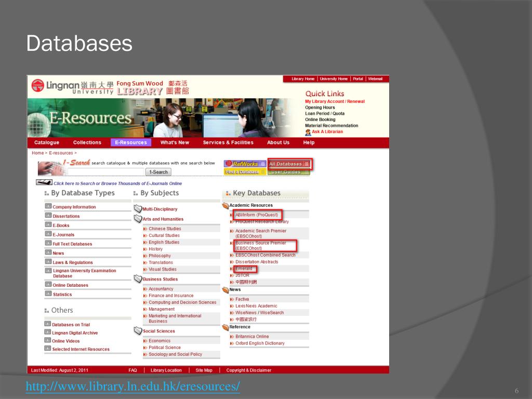This screenshot has height=399, width=532.
Task: Click the Home breadcrumb link
Action: click(37, 153)
